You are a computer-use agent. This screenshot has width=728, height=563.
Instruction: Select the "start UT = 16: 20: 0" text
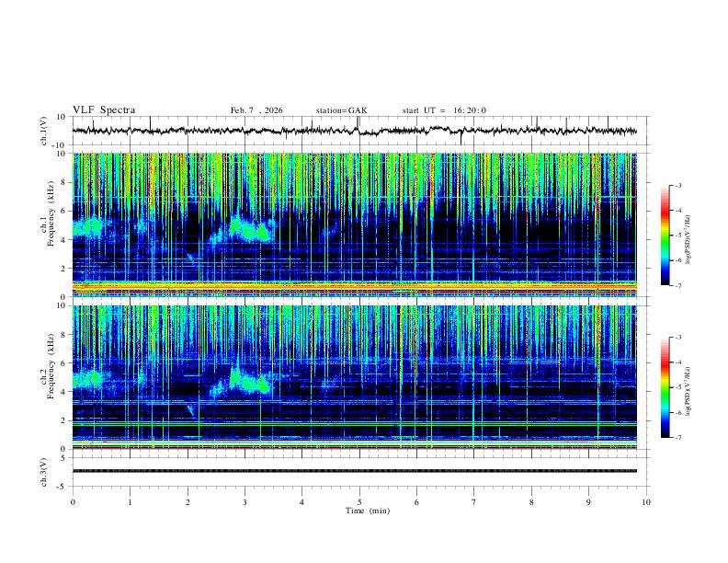pos(444,110)
